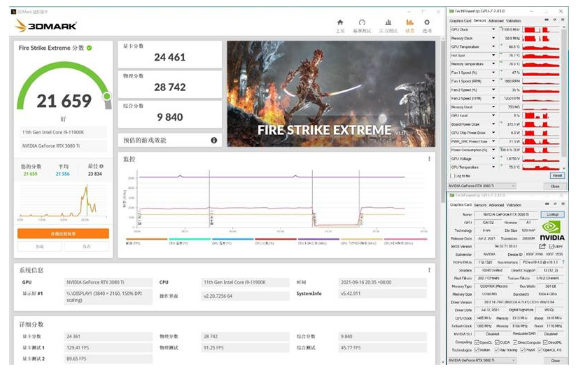Toggle the CUDA computing checkbox
Viewport: 577px width, 371px height.
497,343
